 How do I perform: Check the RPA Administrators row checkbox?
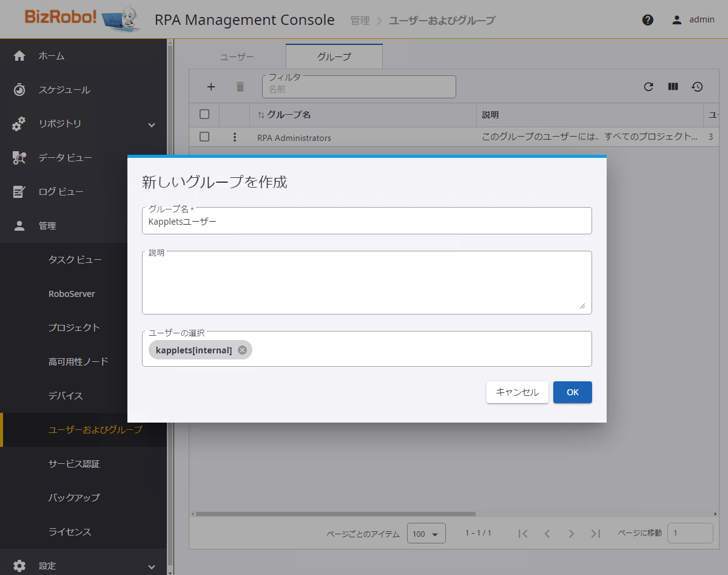point(204,137)
